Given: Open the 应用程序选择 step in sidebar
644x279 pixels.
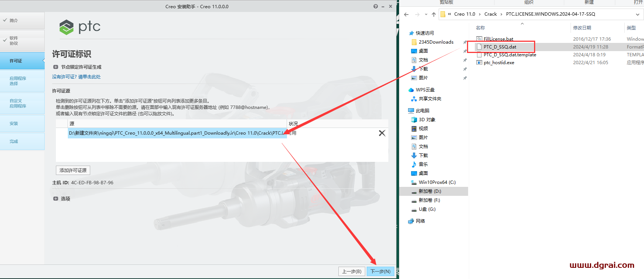Looking at the screenshot, I should 22,81.
